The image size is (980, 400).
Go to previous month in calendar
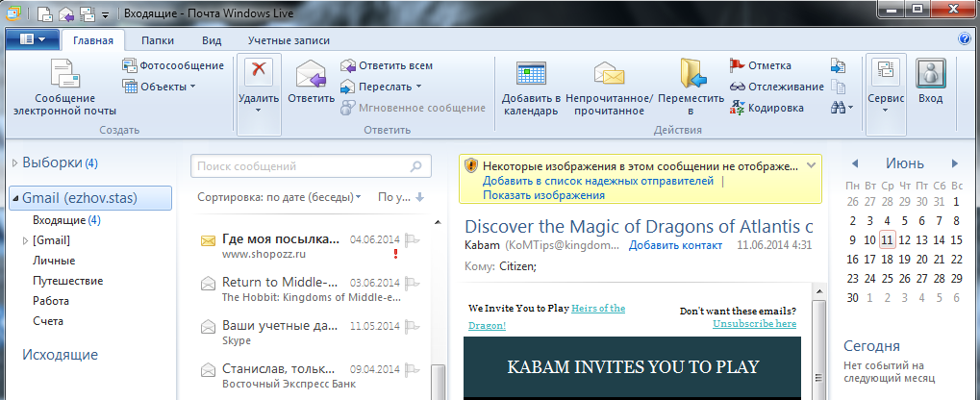tap(854, 163)
